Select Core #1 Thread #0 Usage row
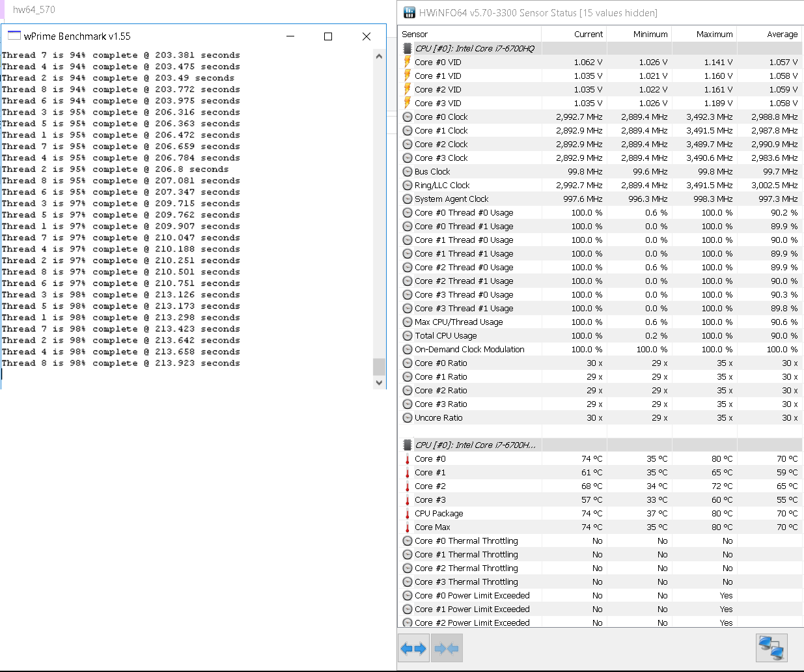 click(600, 240)
